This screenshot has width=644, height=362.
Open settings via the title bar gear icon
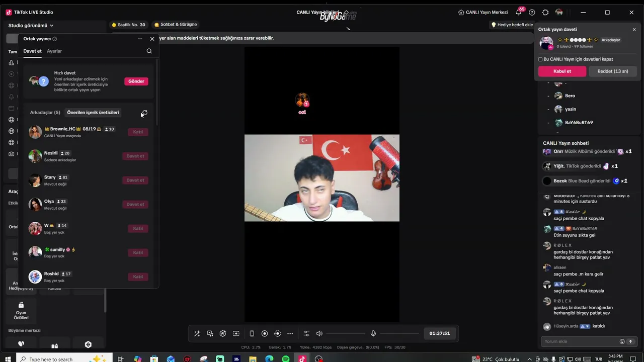(545, 12)
